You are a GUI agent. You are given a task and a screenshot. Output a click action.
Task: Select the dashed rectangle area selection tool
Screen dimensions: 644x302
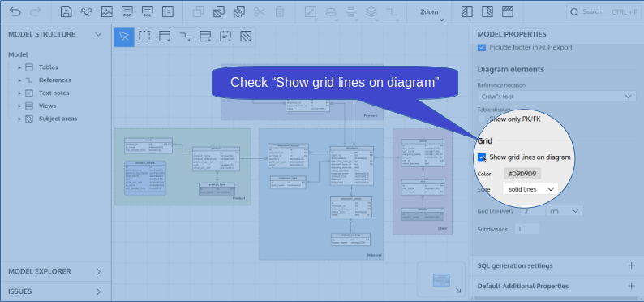point(144,37)
